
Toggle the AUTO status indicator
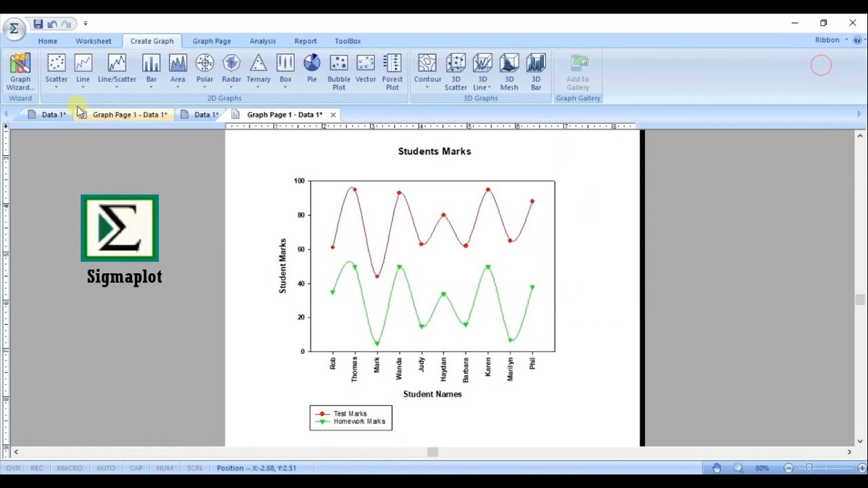pos(105,468)
